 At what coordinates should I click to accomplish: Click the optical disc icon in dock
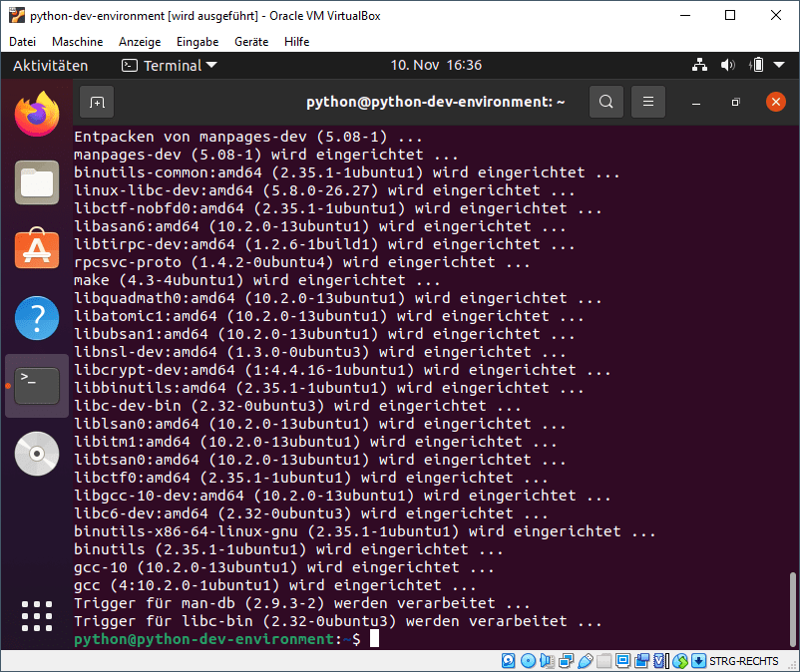point(37,454)
